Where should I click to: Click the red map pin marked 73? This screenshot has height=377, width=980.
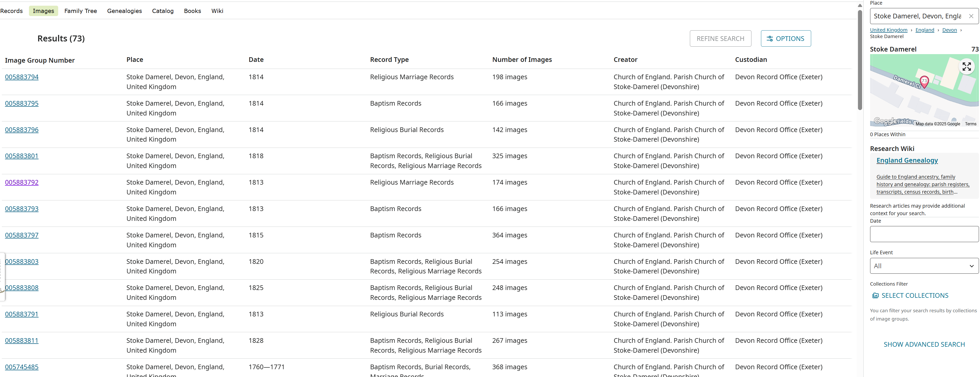[924, 81]
